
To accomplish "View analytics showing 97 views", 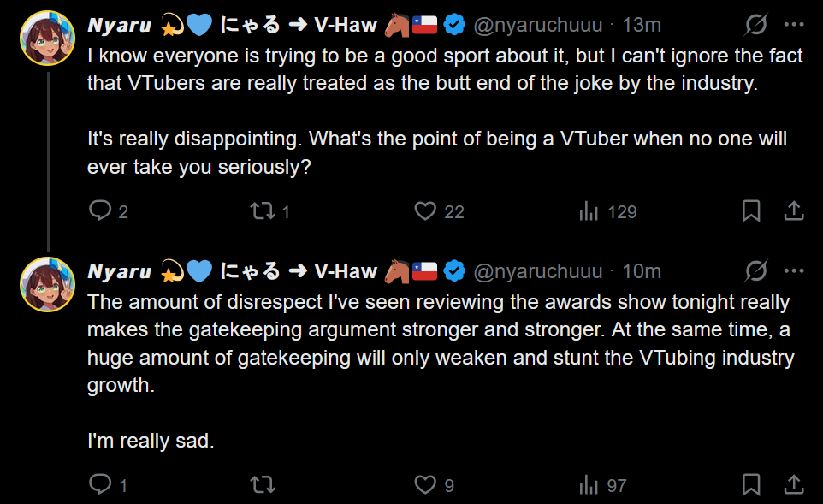I will click(x=589, y=485).
